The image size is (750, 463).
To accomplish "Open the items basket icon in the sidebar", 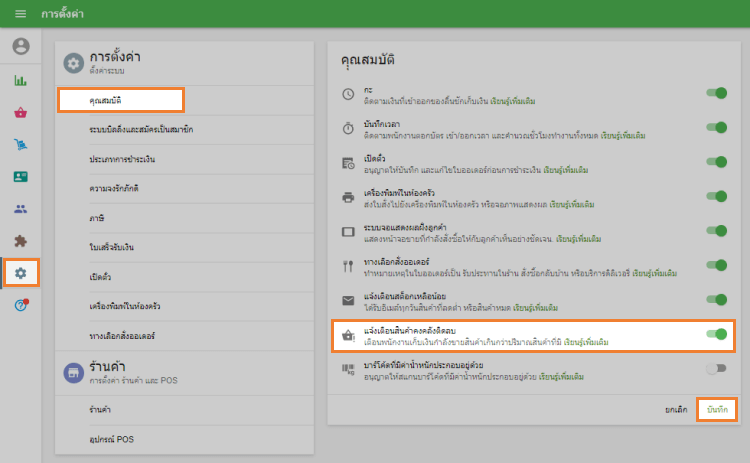I will (x=21, y=112).
